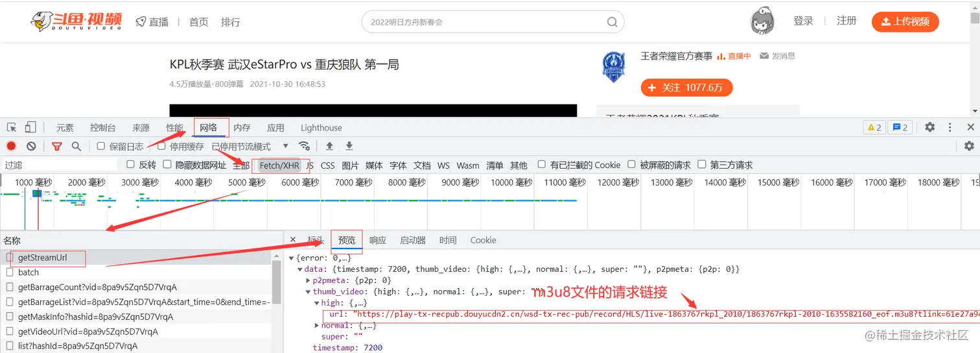Click the 注册 link
Screen dimensions: 980x353
pos(846,21)
